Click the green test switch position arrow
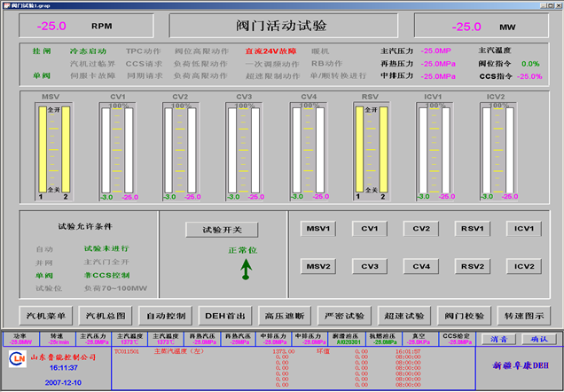Screen dimensions: 564x392 tap(246, 270)
